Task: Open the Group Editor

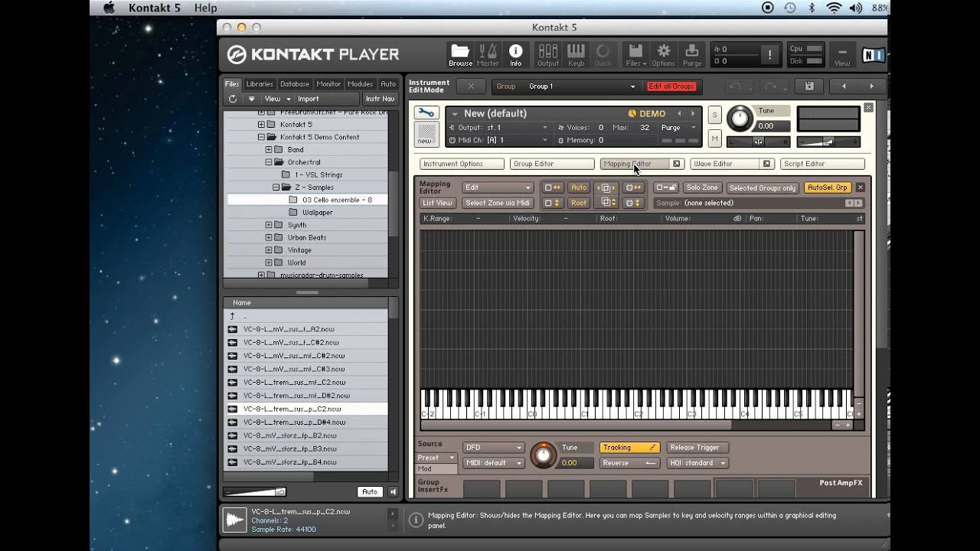Action: pyautogui.click(x=552, y=164)
